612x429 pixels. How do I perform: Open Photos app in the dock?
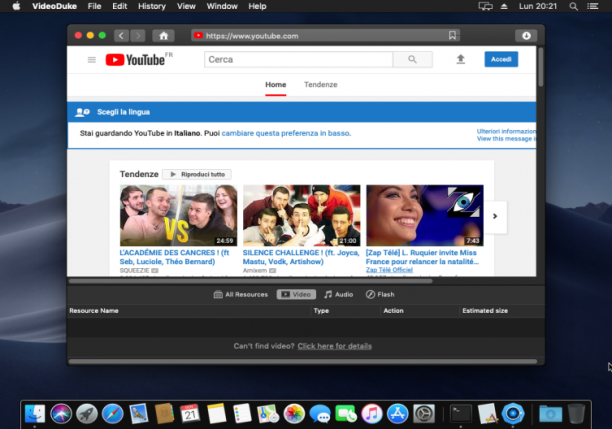coord(294,413)
